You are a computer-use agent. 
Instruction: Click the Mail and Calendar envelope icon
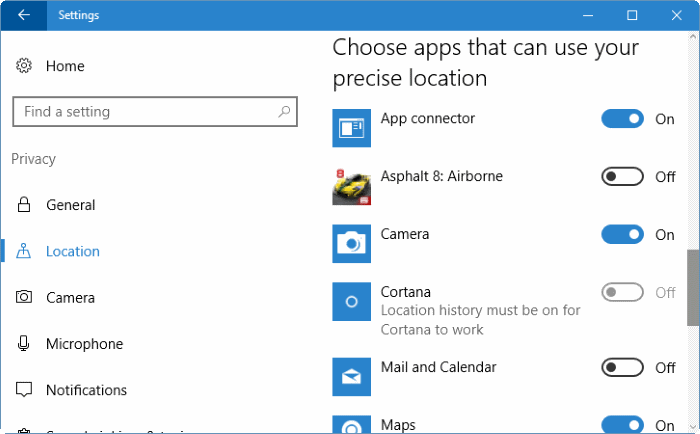point(351,377)
